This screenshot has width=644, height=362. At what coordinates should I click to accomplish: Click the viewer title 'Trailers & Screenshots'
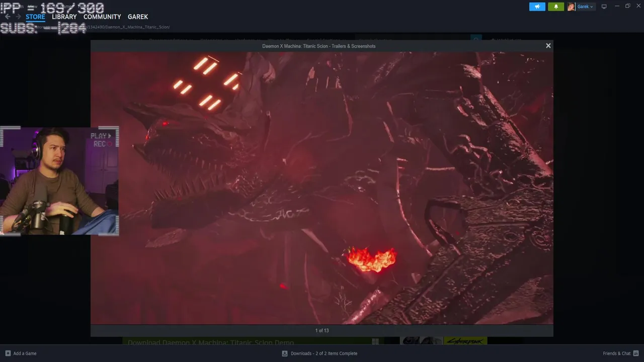pyautogui.click(x=353, y=46)
